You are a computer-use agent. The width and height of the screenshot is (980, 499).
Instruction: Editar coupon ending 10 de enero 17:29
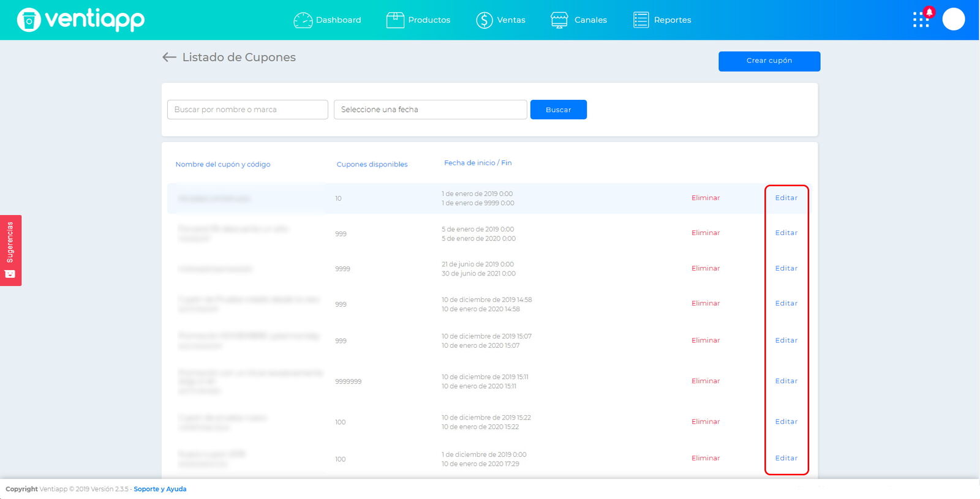coord(786,458)
